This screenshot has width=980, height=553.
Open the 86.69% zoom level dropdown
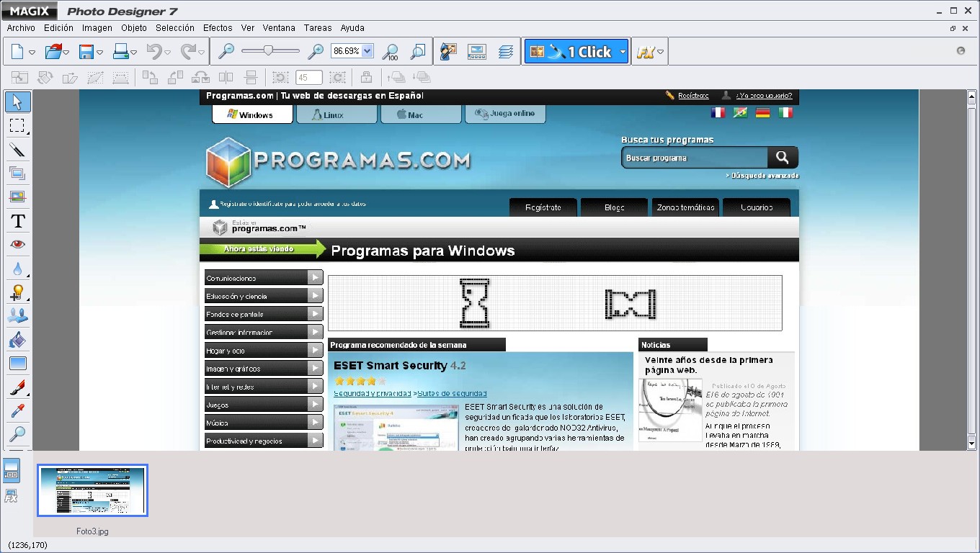367,51
